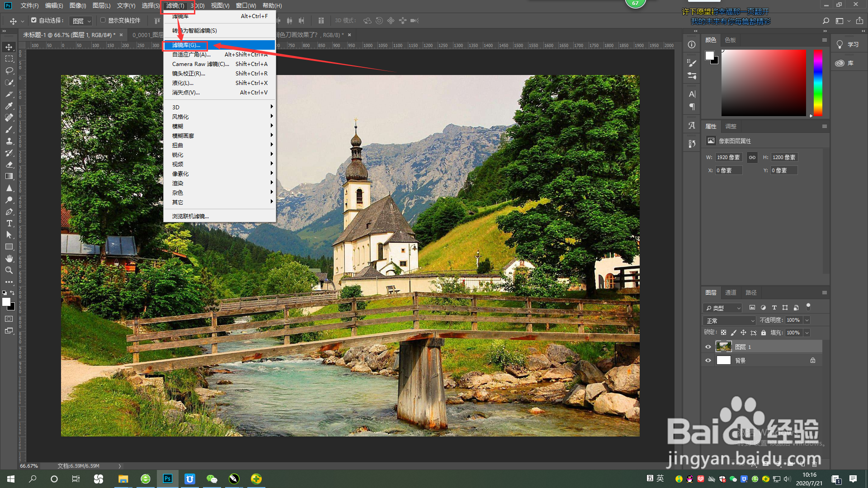Choose 滤镜库(G)... menu item
868x488 pixels.
click(x=220, y=45)
